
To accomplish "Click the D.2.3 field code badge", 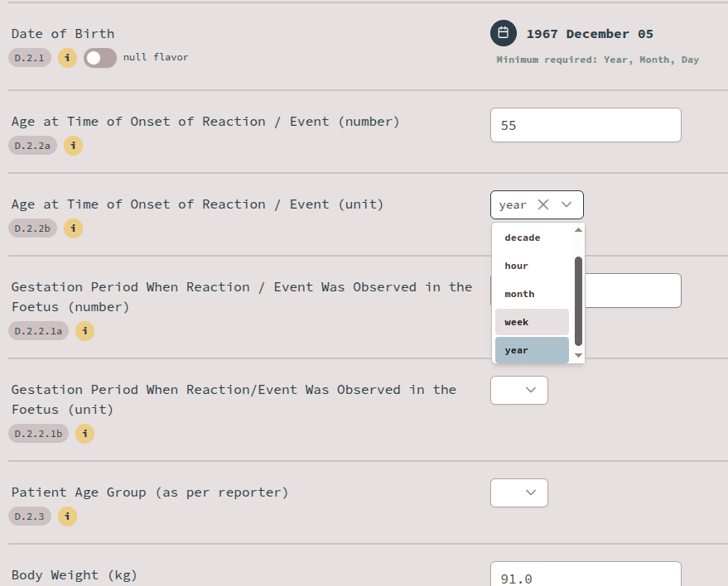I will pyautogui.click(x=30, y=516).
